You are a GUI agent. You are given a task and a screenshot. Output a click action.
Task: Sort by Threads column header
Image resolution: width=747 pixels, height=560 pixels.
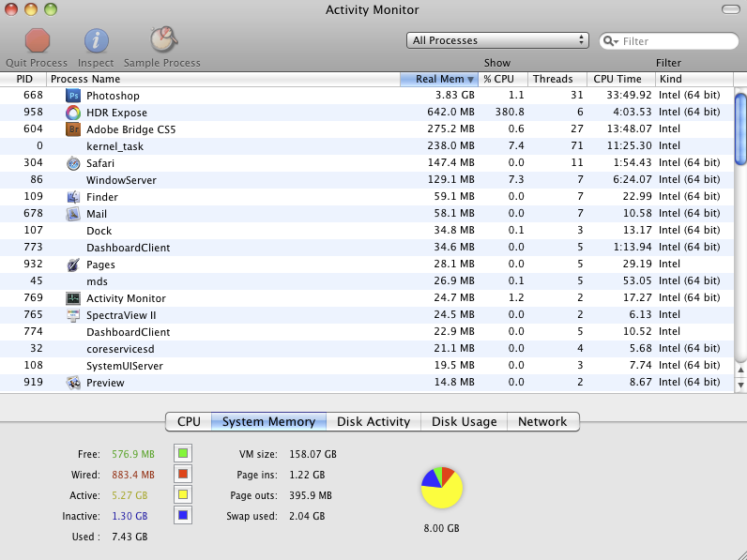click(x=557, y=79)
